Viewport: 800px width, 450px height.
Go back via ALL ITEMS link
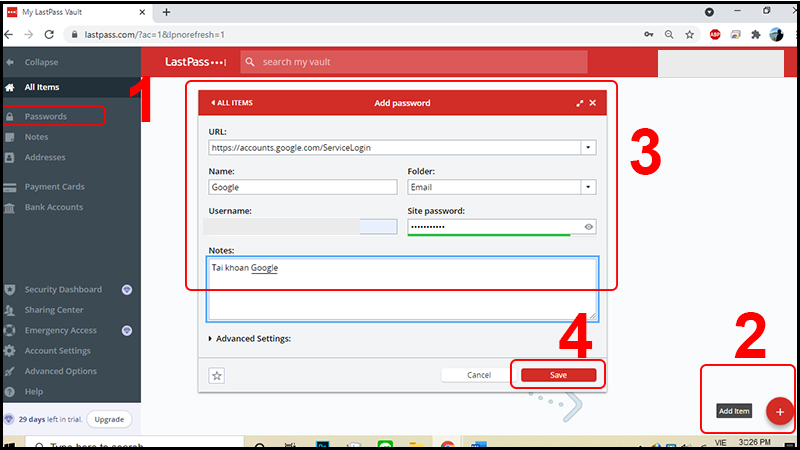pyautogui.click(x=232, y=103)
